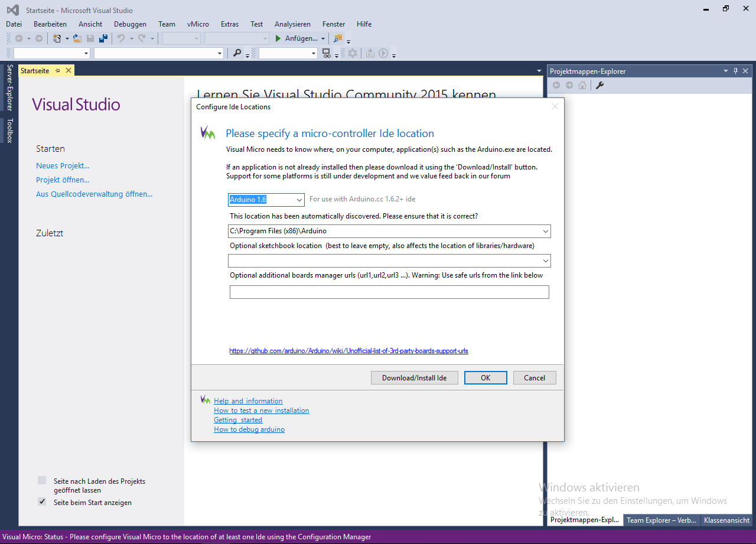Screen dimensions: 756x544
Task: Click the 'How to debug arduino' link
Action: click(x=249, y=429)
